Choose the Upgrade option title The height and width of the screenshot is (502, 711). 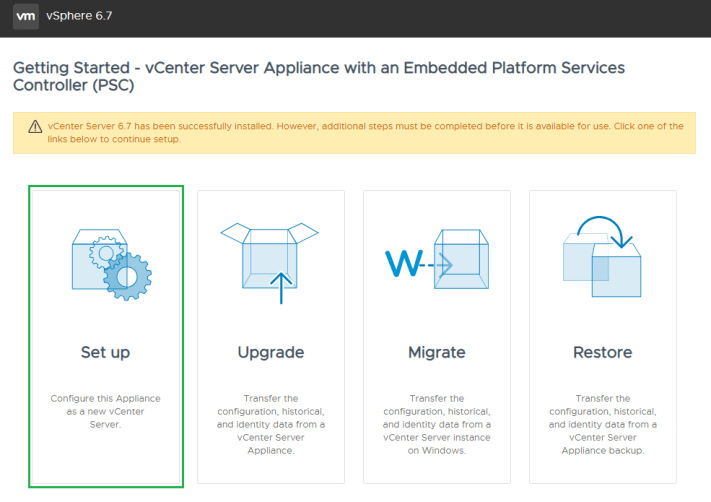point(270,352)
